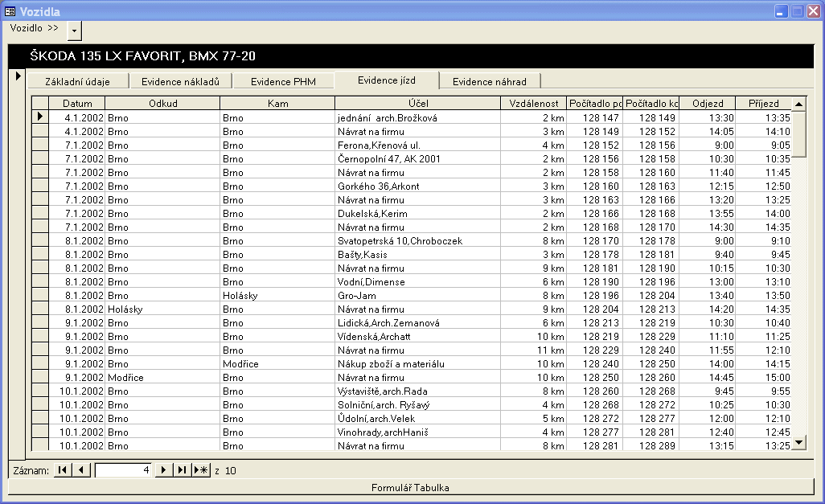Go to first record navigation button
Image resolution: width=825 pixels, height=504 pixels.
pyautogui.click(x=62, y=470)
